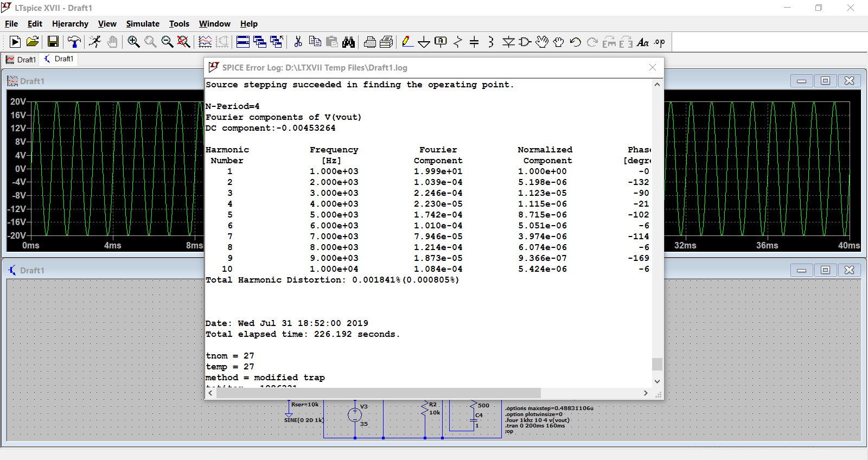The width and height of the screenshot is (868, 460).
Task: Maximize the Draft1 waveform sub-window
Action: (825, 81)
